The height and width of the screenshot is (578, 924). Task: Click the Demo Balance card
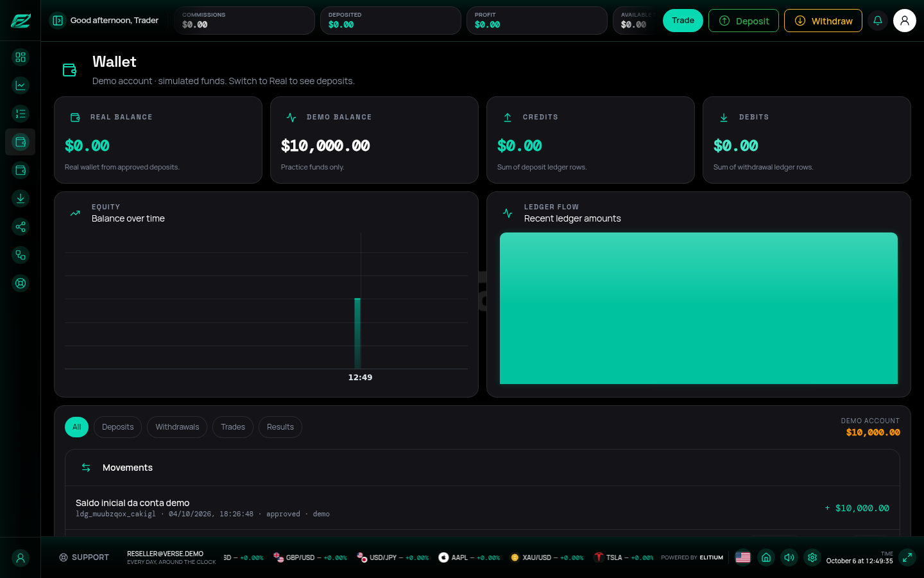tap(374, 140)
